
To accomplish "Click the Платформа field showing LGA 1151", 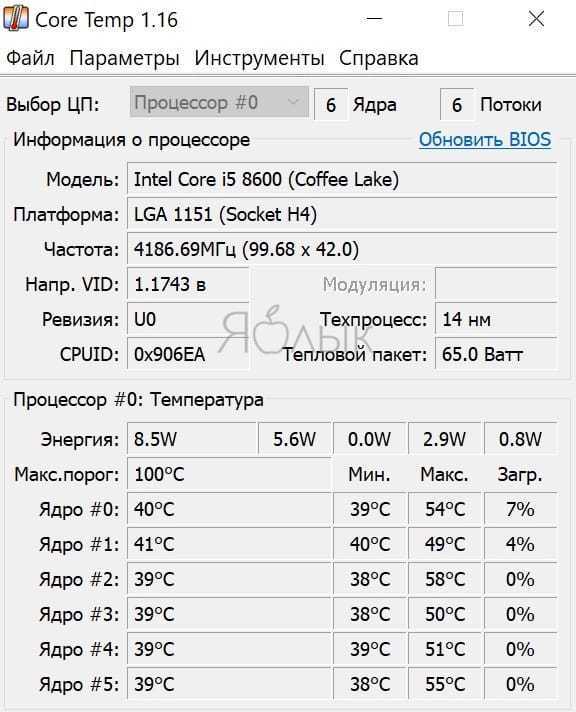I will (x=342, y=214).
